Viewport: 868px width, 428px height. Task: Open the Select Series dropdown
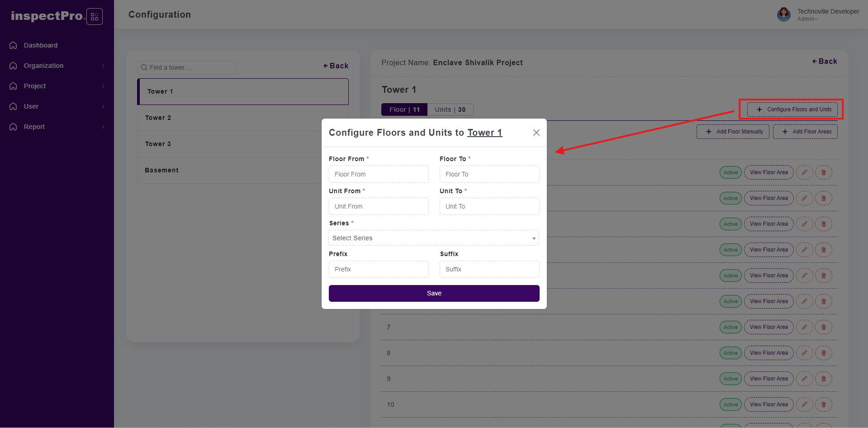click(434, 238)
